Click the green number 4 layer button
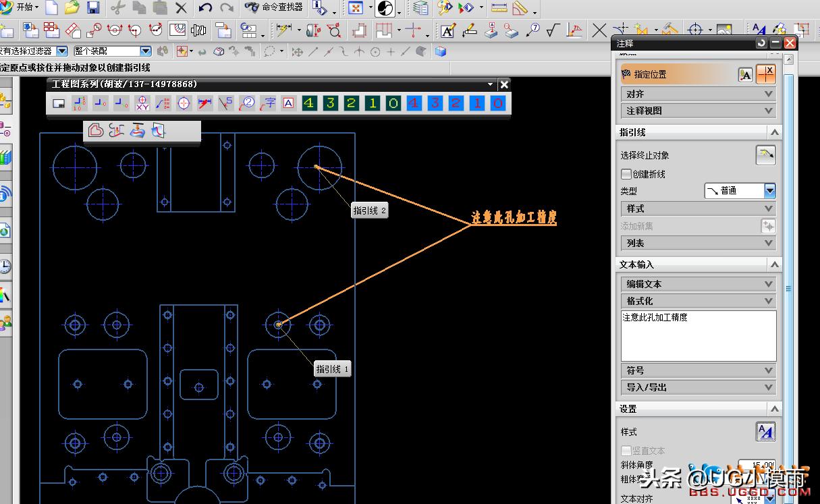Image resolution: width=820 pixels, height=504 pixels. pyautogui.click(x=309, y=103)
